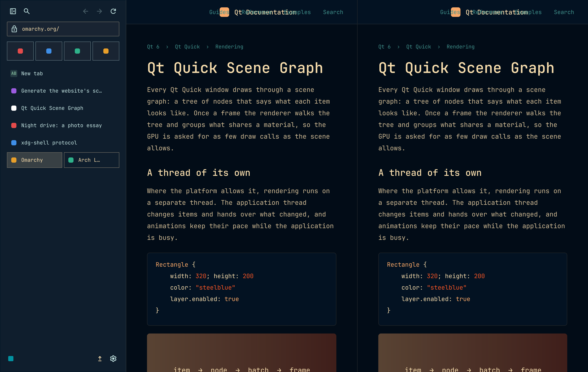Click the 'A thread of its own' heading in the left pane

pos(198,173)
